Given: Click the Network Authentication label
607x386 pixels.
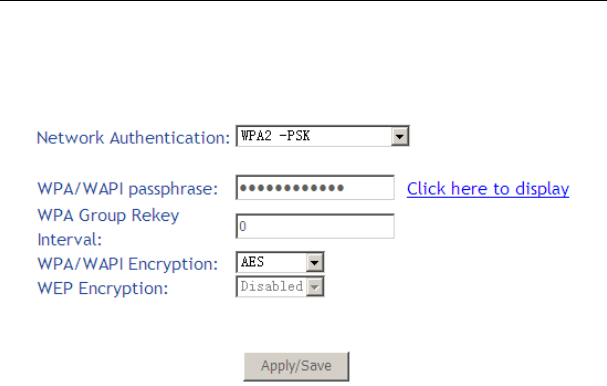Looking at the screenshot, I should 133,138.
